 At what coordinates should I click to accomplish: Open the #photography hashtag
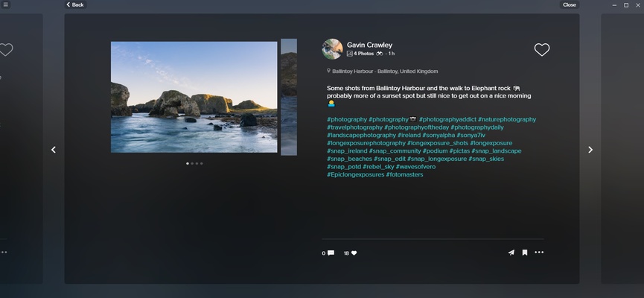click(347, 119)
